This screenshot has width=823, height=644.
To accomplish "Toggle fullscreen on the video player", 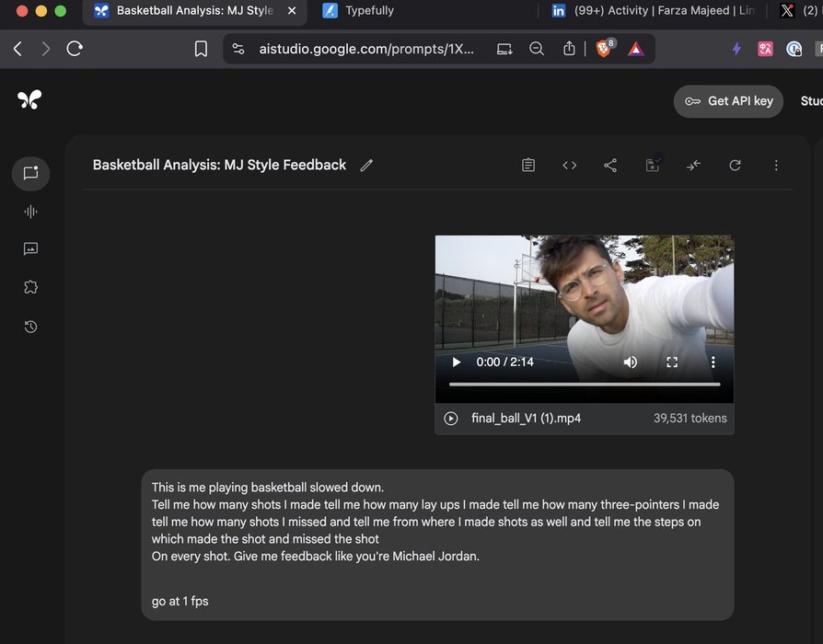I will click(x=672, y=362).
